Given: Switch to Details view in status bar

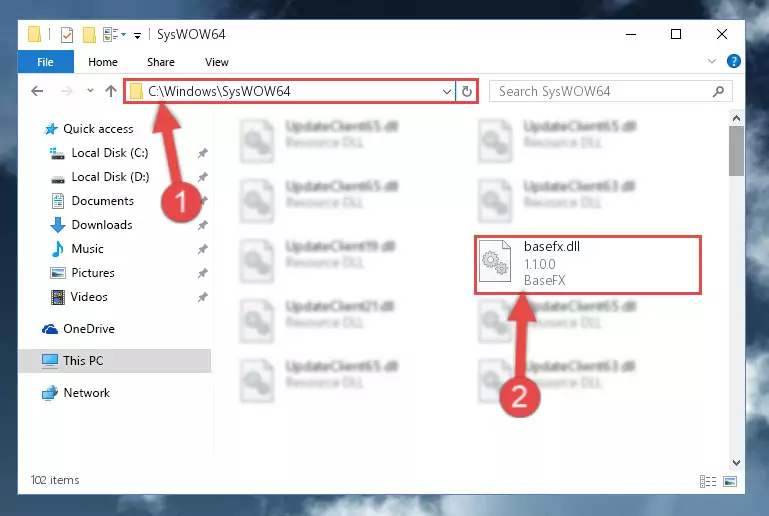Looking at the screenshot, I should [x=708, y=482].
